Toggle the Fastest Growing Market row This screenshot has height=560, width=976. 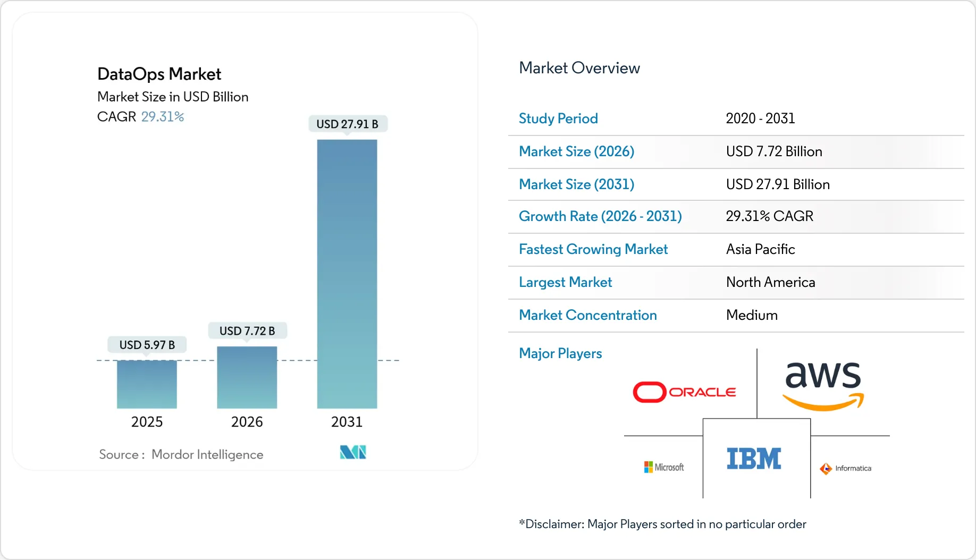(x=593, y=249)
